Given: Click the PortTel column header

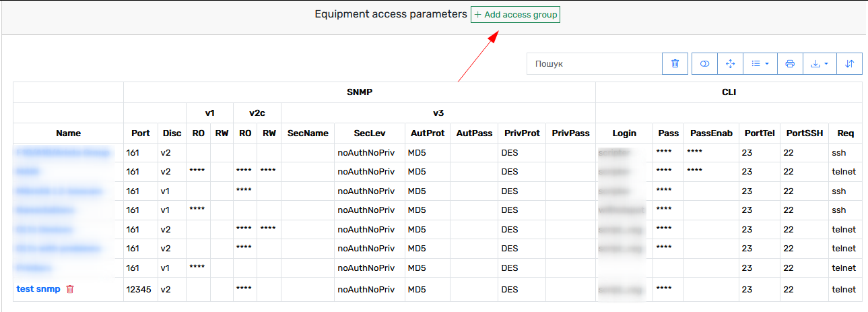Looking at the screenshot, I should [x=760, y=133].
